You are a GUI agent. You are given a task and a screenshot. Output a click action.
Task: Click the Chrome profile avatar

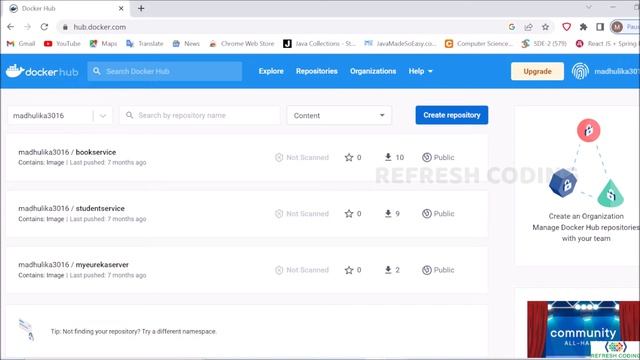[617, 27]
